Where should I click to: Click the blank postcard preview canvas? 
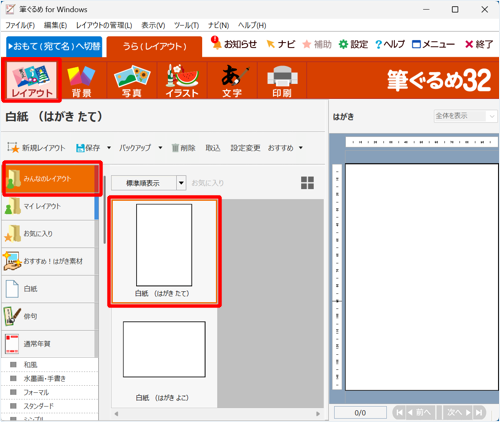[422, 277]
